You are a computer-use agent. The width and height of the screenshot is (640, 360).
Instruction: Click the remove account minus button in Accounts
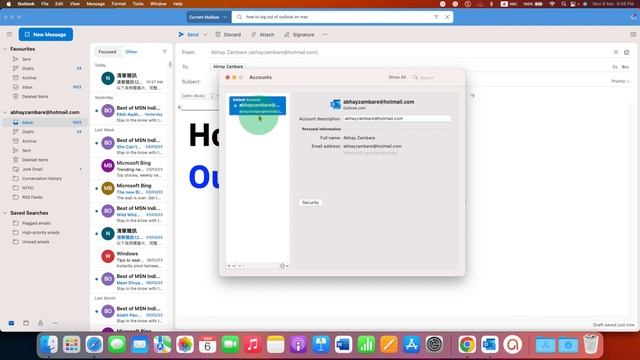(240, 266)
